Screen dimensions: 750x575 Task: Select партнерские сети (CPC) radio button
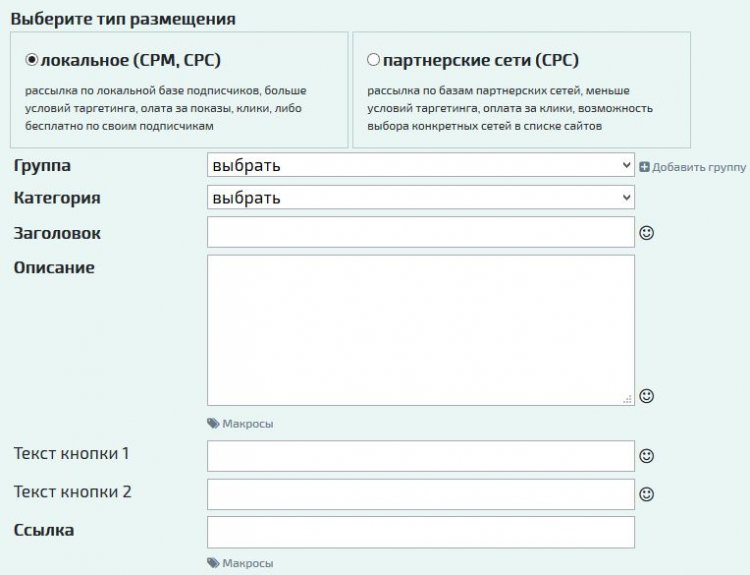point(374,60)
